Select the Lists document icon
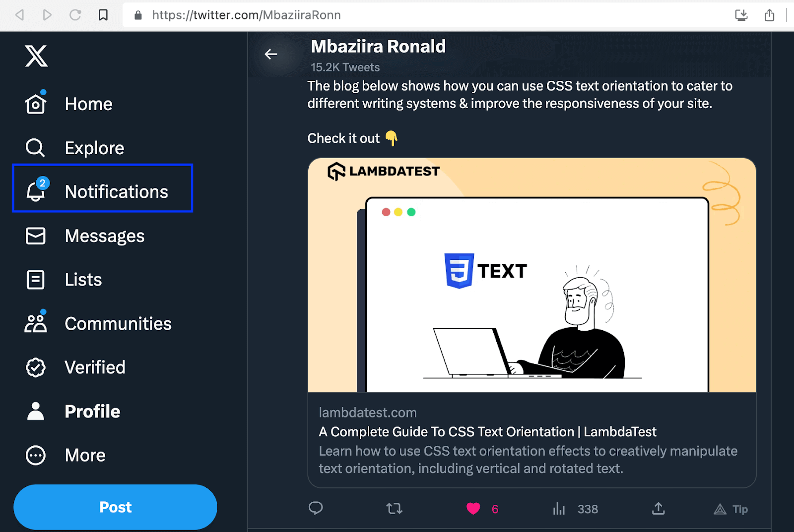 [35, 279]
